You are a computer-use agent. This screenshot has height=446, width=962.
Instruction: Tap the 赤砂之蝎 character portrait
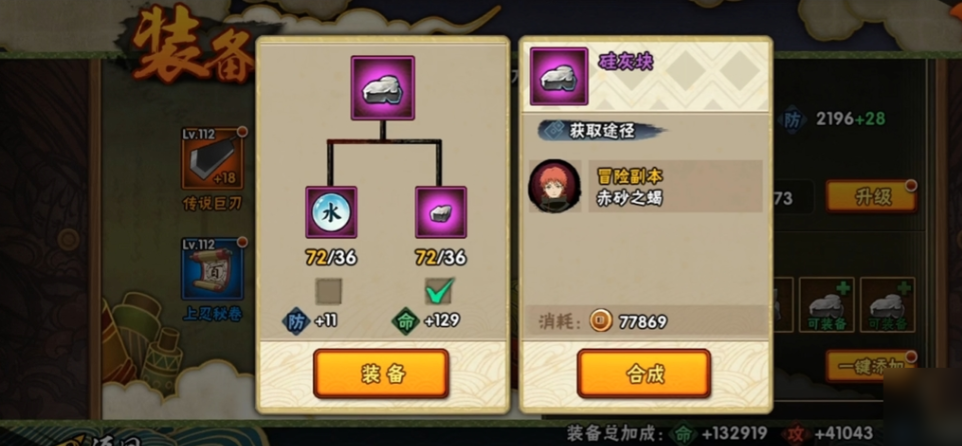[x=555, y=186]
